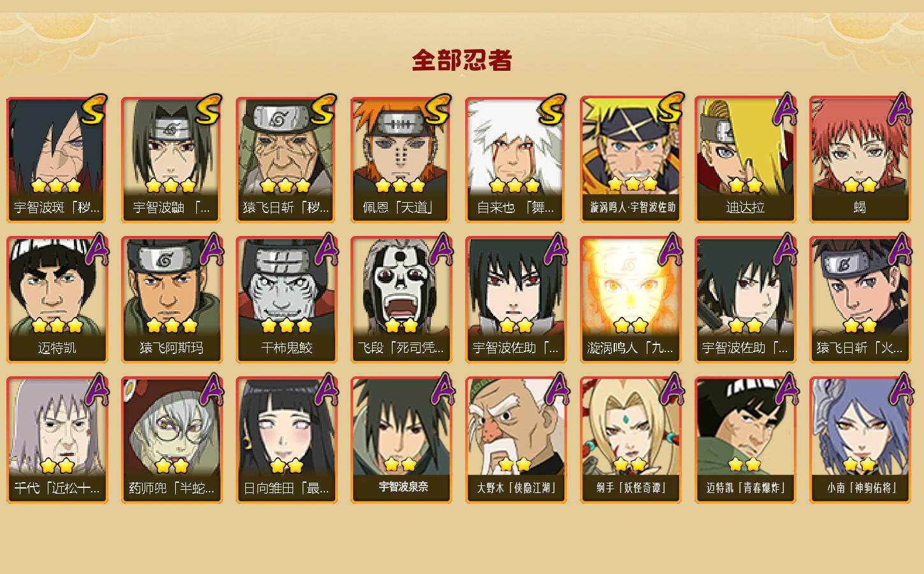924x574 pixels.
Task: Select the 迈特凯 ninja card
Action: click(57, 300)
